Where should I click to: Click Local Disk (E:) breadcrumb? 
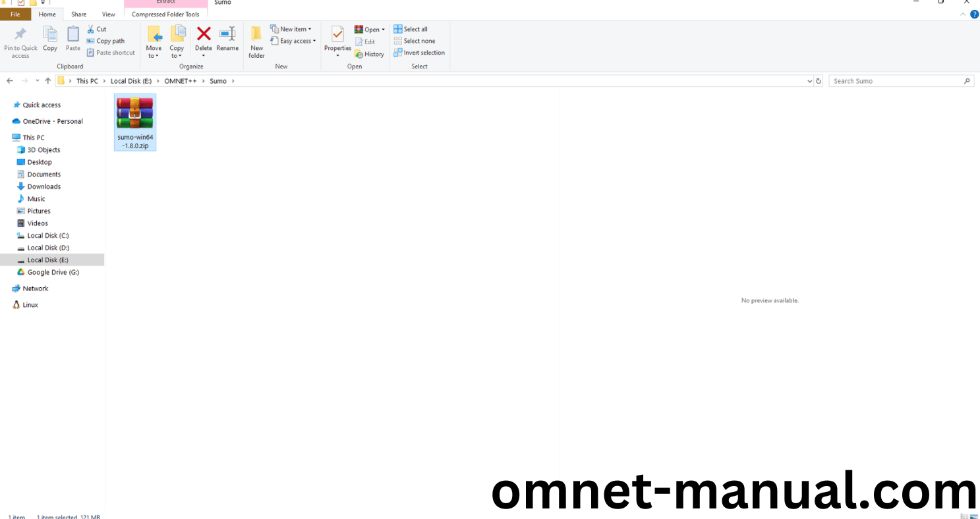[x=131, y=81]
